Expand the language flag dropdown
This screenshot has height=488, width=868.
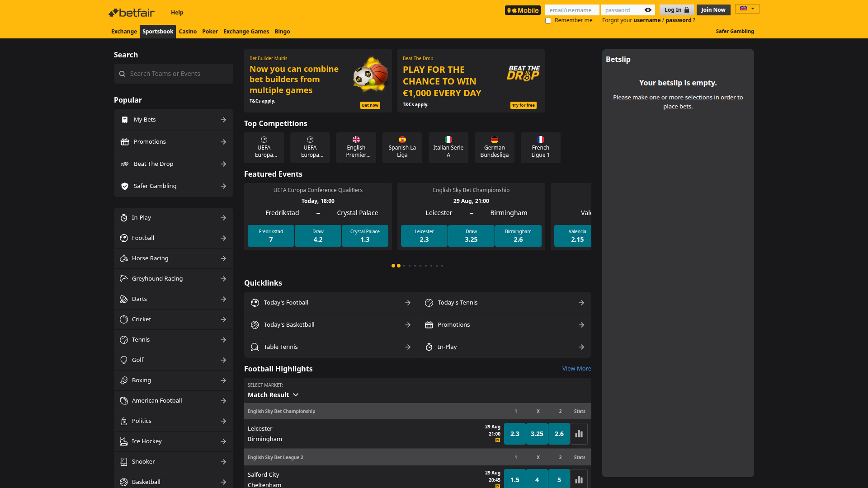[747, 9]
